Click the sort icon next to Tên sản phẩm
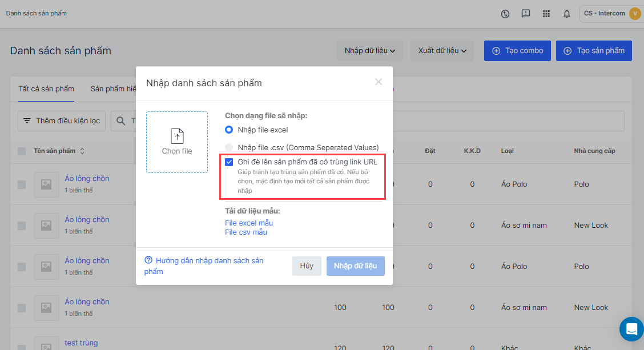 82,151
